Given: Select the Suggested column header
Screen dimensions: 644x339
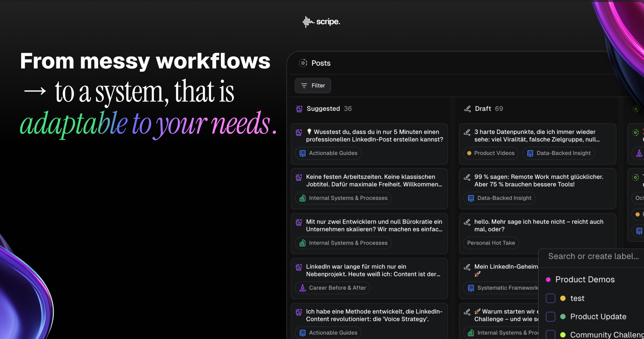Looking at the screenshot, I should click(324, 109).
